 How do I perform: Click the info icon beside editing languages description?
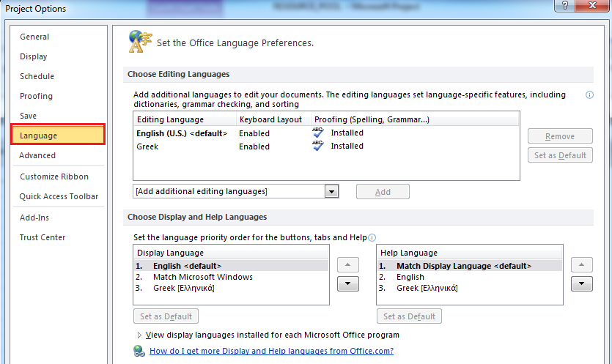[x=589, y=94]
